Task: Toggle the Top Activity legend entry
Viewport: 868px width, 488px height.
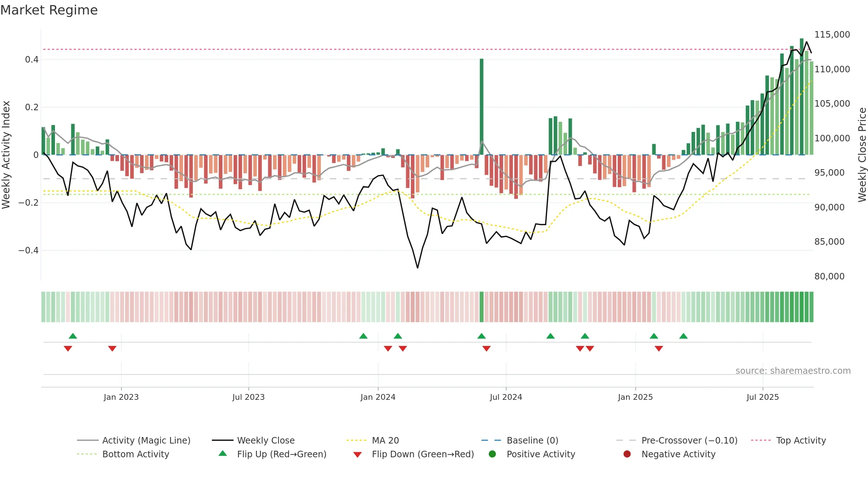Action: click(788, 440)
